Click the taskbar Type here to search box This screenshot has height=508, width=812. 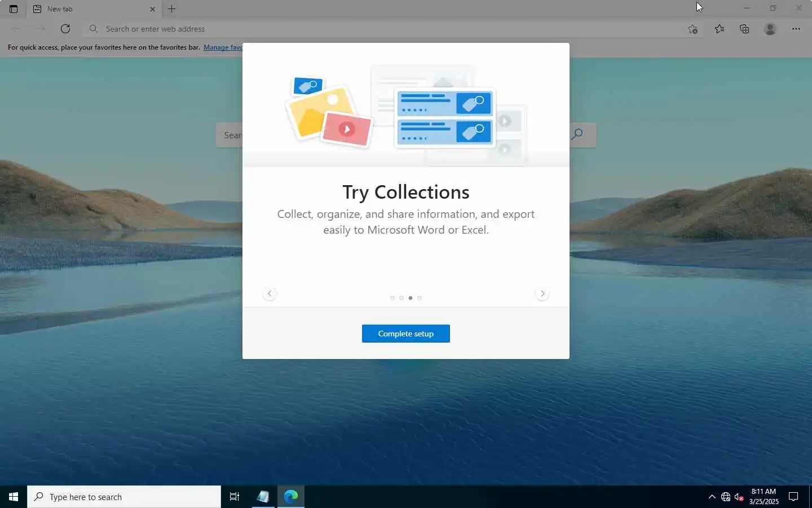pyautogui.click(x=124, y=497)
